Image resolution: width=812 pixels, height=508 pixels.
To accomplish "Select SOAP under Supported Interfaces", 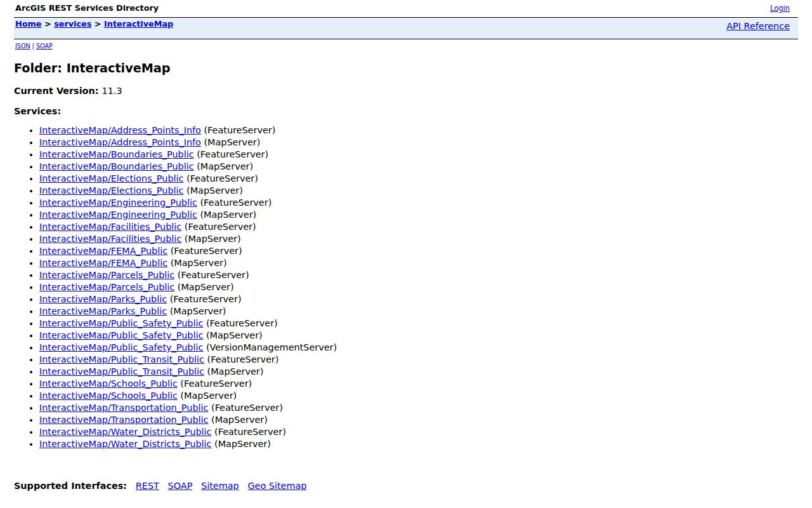I will click(x=180, y=486).
